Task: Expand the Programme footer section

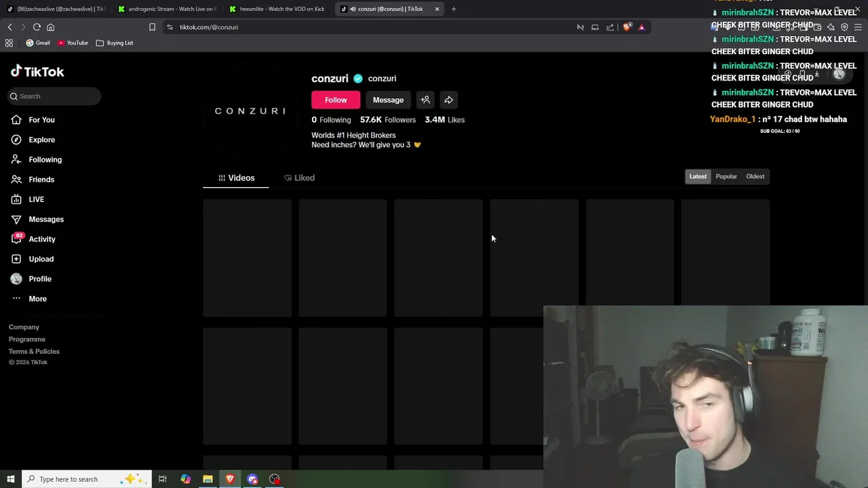Action: coord(27,340)
